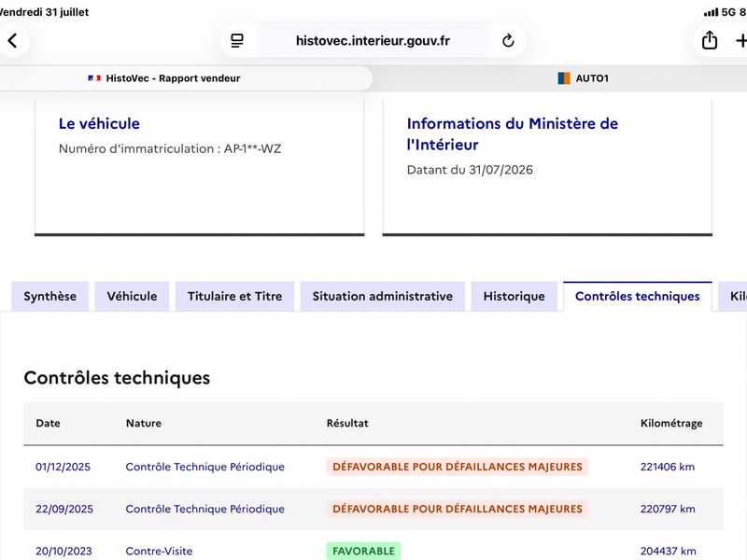Click mileage 204437 km
This screenshot has height=560, width=747.
(668, 551)
